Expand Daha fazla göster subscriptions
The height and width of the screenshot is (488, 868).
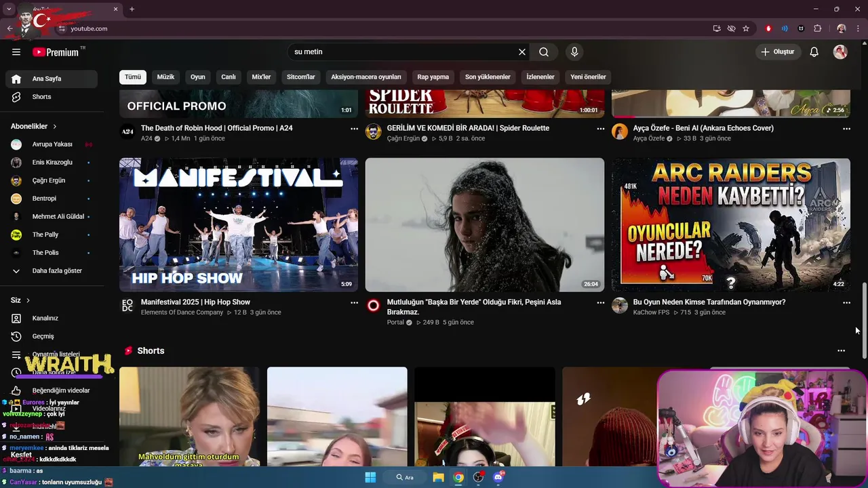52,270
